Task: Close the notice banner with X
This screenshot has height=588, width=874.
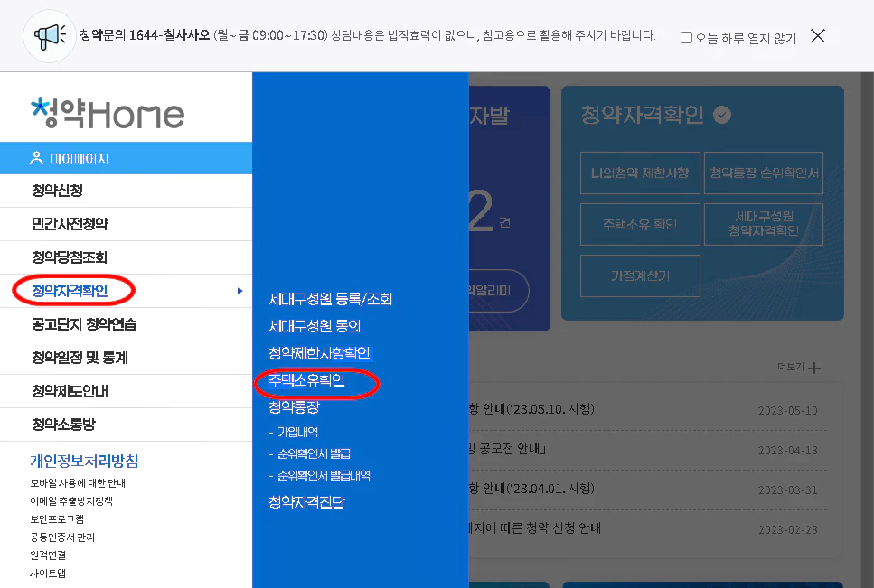Action: click(818, 36)
